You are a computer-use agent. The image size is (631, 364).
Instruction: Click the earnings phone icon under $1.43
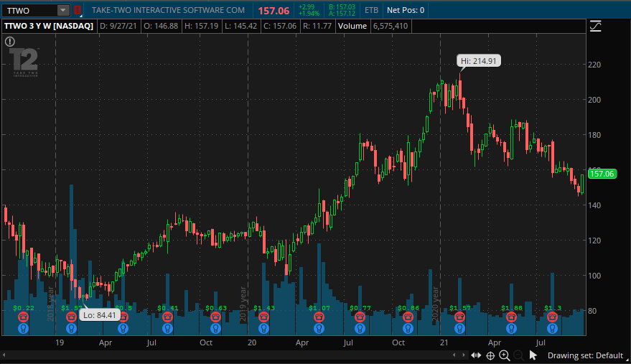pyautogui.click(x=263, y=318)
